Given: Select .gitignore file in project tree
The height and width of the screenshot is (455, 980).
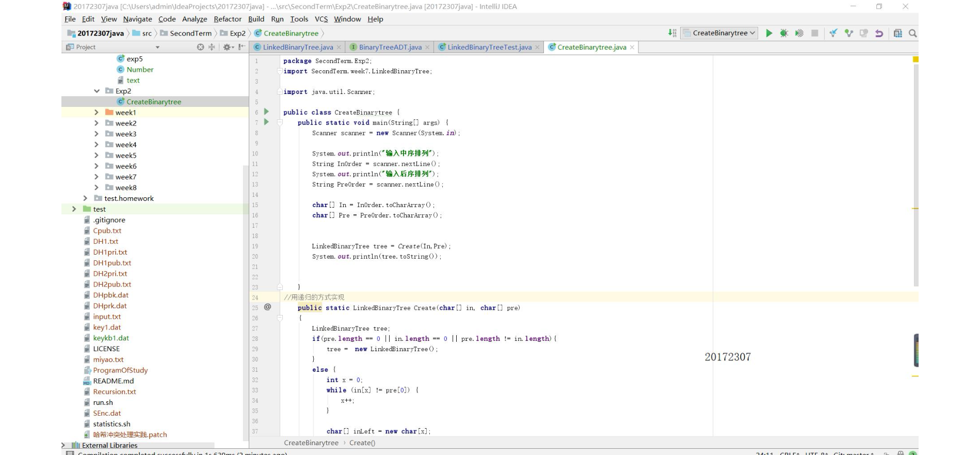Looking at the screenshot, I should pyautogui.click(x=109, y=220).
